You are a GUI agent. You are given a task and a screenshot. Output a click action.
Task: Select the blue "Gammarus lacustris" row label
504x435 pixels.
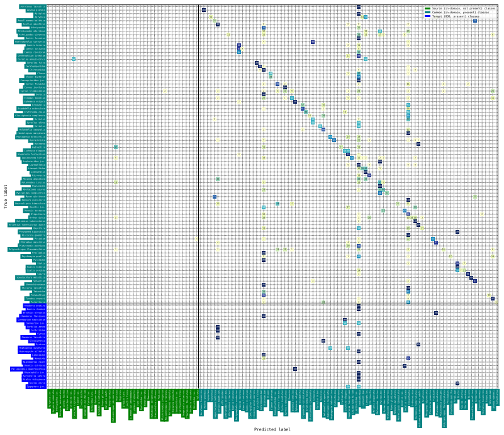pos(33,338)
